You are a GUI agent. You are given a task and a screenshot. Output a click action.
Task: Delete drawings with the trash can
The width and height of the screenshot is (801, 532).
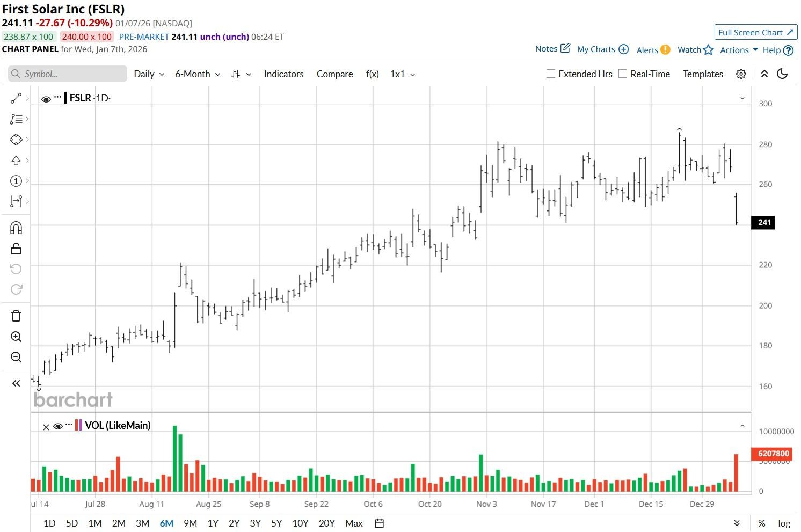pyautogui.click(x=16, y=316)
